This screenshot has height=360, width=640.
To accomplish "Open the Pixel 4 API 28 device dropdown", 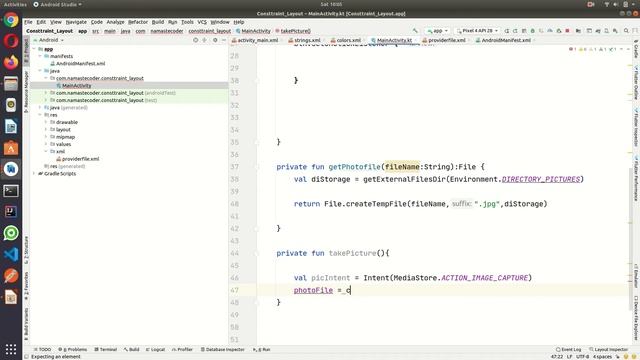I will coord(477,31).
